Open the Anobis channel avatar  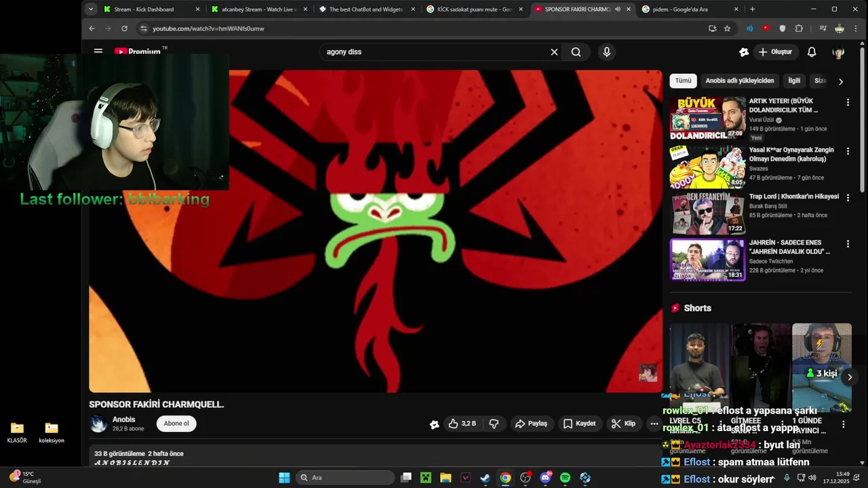(x=98, y=424)
